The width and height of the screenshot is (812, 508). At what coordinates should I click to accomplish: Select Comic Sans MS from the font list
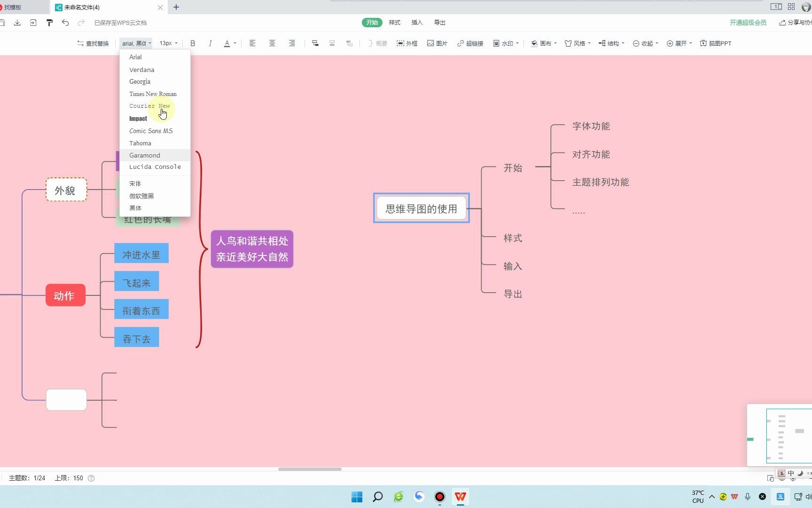click(x=151, y=131)
